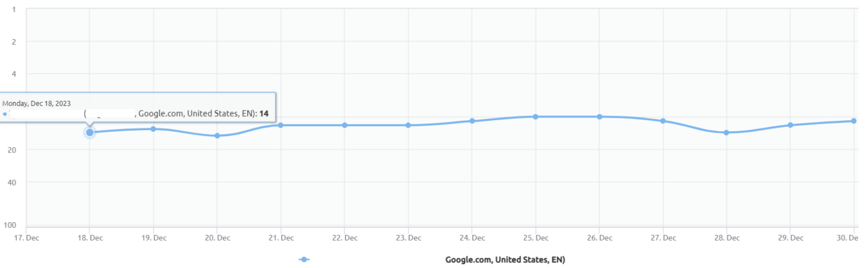Image resolution: width=868 pixels, height=268 pixels.
Task: Click the highlighted Dec 18 data point
Action: (90, 132)
